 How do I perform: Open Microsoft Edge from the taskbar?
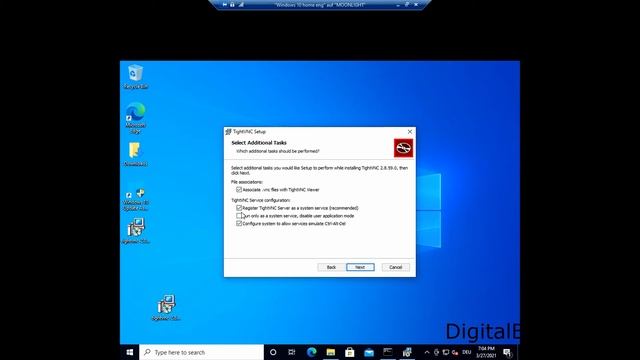311,352
